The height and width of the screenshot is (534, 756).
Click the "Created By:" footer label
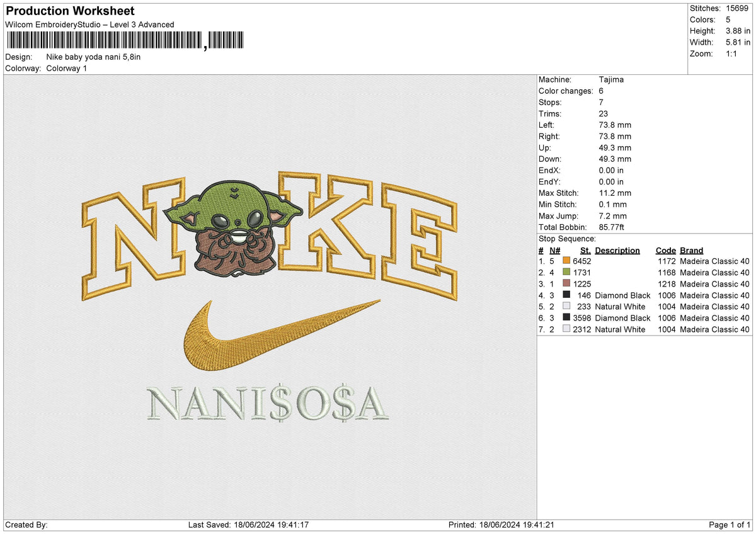tap(26, 525)
